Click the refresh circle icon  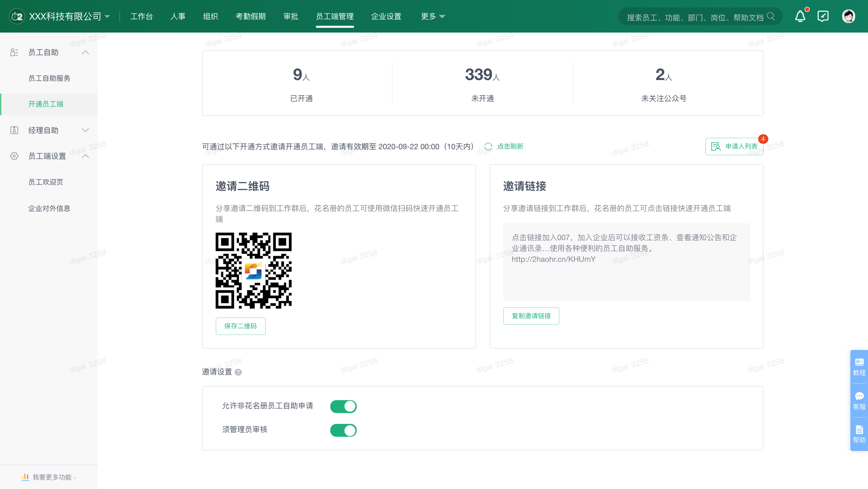[x=488, y=146]
